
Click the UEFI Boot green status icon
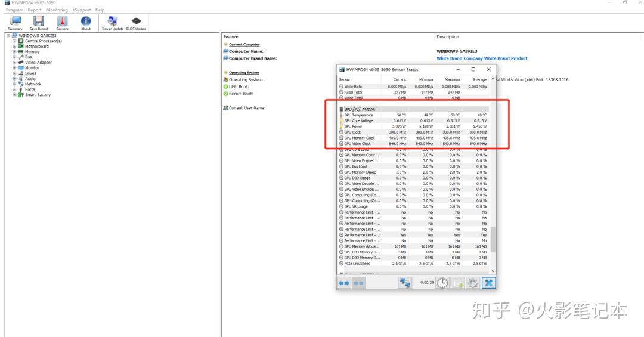[x=225, y=86]
